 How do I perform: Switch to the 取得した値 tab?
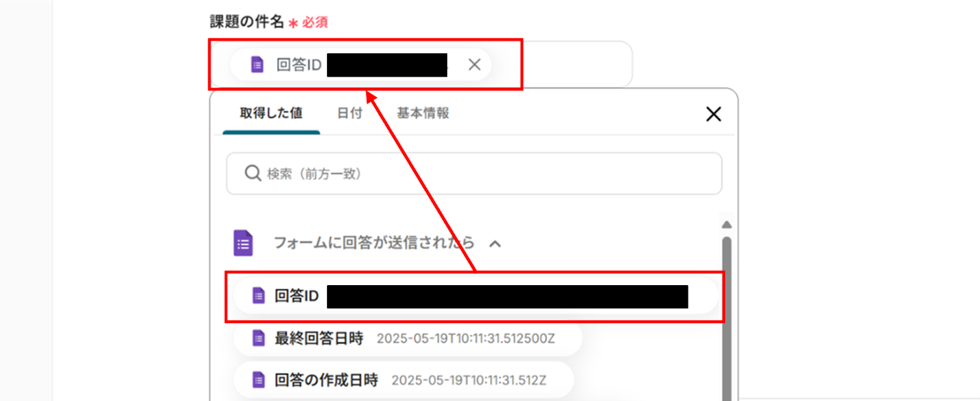271,113
